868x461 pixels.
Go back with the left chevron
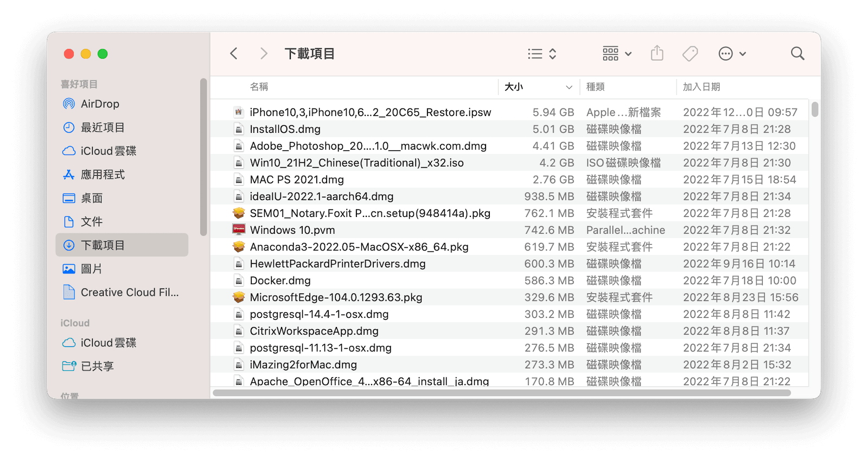pyautogui.click(x=234, y=54)
